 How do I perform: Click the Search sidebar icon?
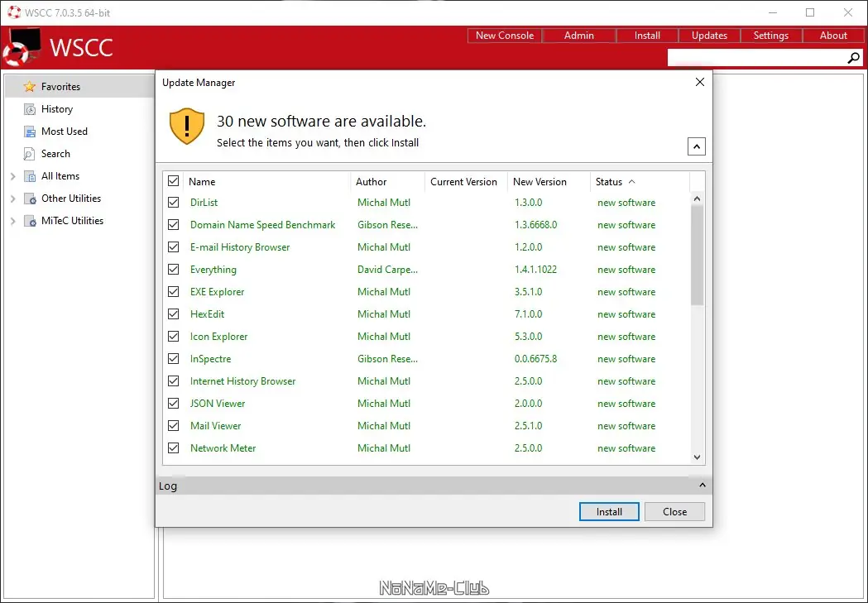click(29, 154)
